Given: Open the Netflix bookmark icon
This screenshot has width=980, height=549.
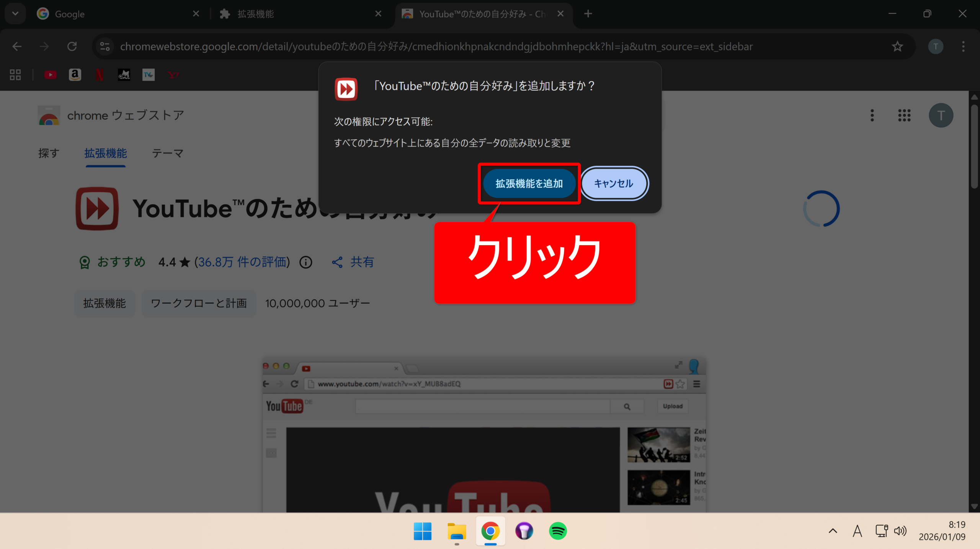Looking at the screenshot, I should coord(99,75).
